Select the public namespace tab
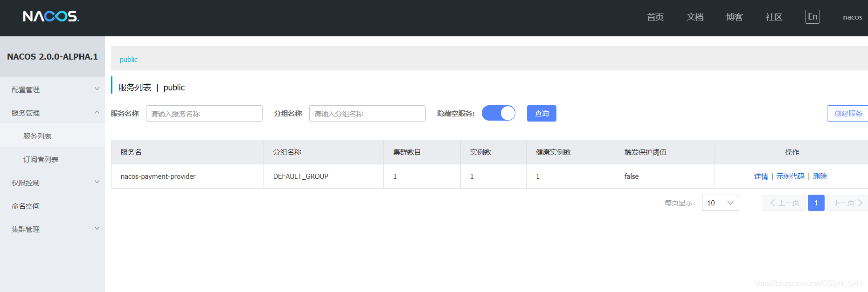The image size is (868, 292). click(x=129, y=60)
